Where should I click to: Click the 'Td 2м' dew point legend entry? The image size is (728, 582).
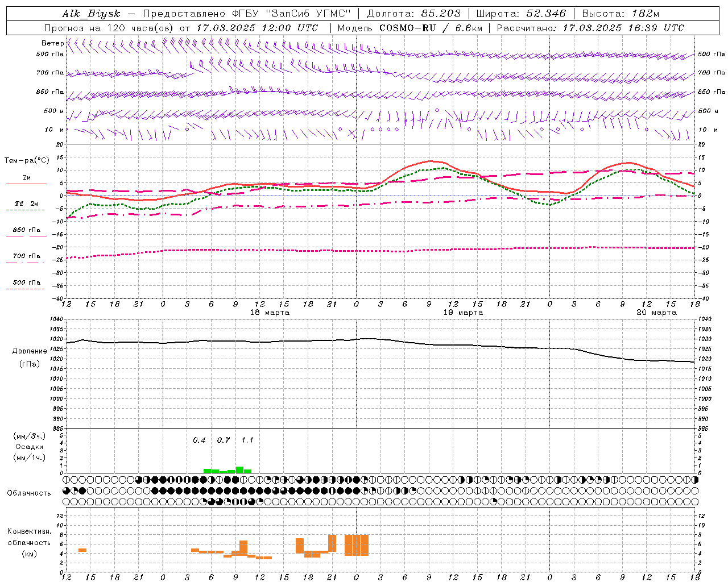pos(26,203)
